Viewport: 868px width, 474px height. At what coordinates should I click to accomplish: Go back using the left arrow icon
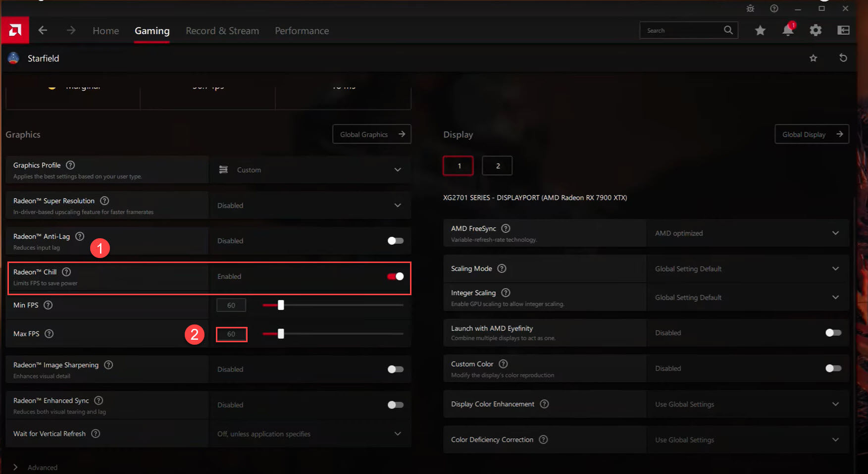[43, 31]
